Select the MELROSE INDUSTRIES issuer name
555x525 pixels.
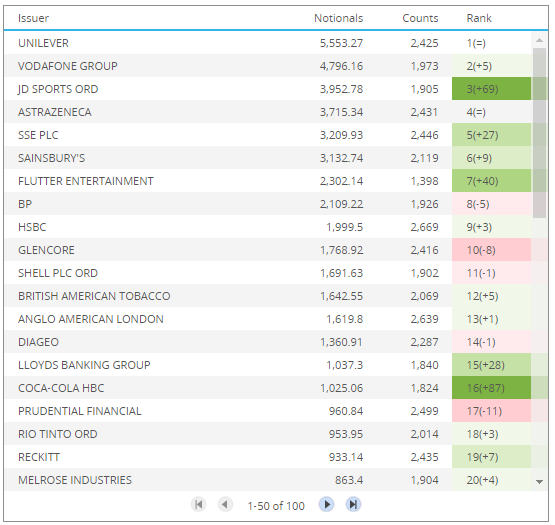pos(75,480)
